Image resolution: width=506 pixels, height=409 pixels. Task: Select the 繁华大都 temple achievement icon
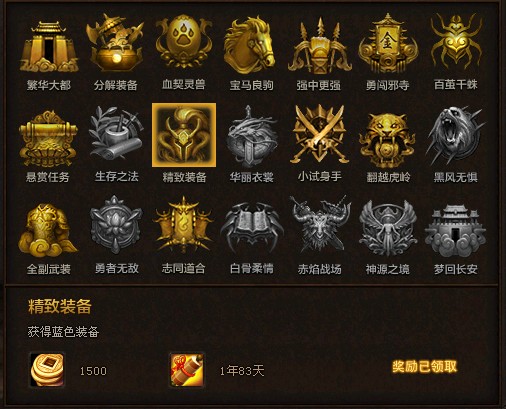(49, 46)
